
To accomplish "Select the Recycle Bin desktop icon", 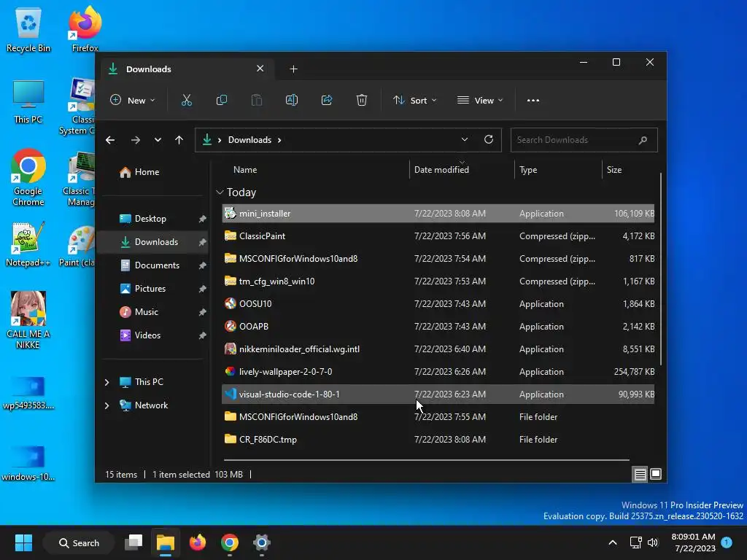I will 28,29.
